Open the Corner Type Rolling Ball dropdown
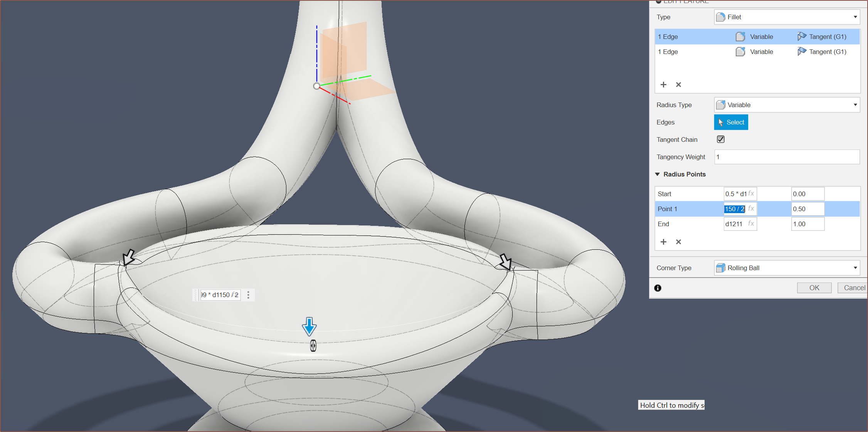 [787, 268]
